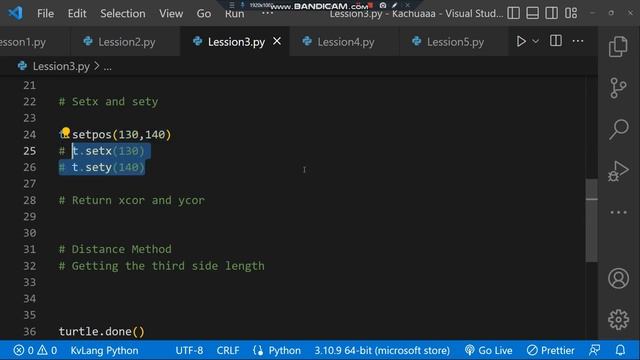Click the '# Return xcor and ycor' comment
The width and height of the screenshot is (640, 360).
[x=131, y=200]
